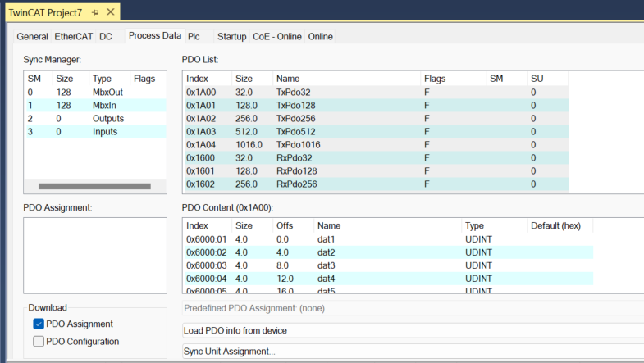Click index 0x1602 in the PDO List
Image resolution: width=644 pixels, height=363 pixels.
200,184
